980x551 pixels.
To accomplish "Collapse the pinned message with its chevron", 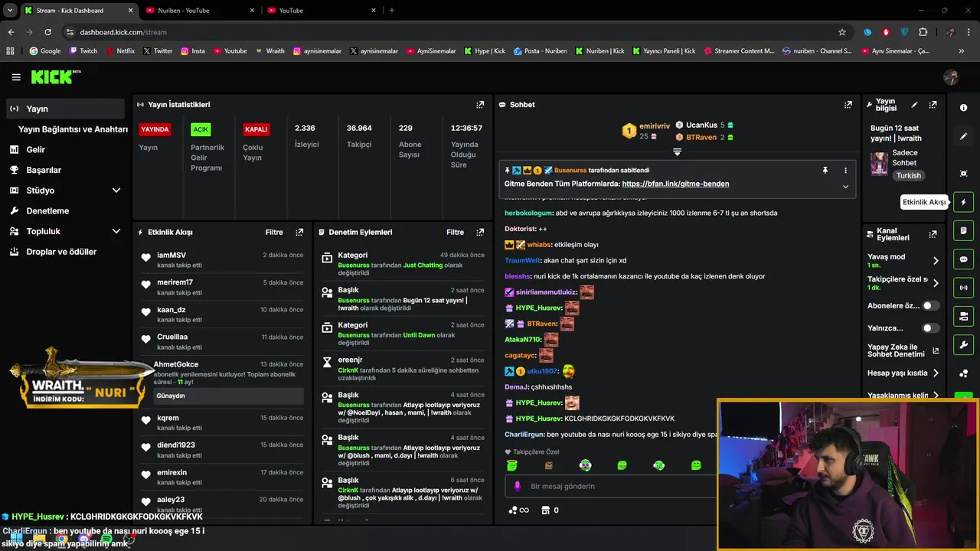I will [845, 186].
